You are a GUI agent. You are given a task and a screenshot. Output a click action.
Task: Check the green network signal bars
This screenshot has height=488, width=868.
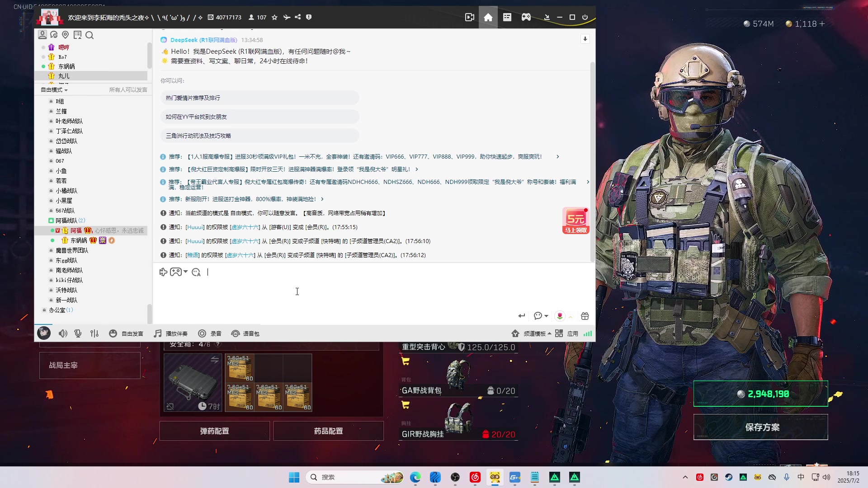pyautogui.click(x=588, y=333)
